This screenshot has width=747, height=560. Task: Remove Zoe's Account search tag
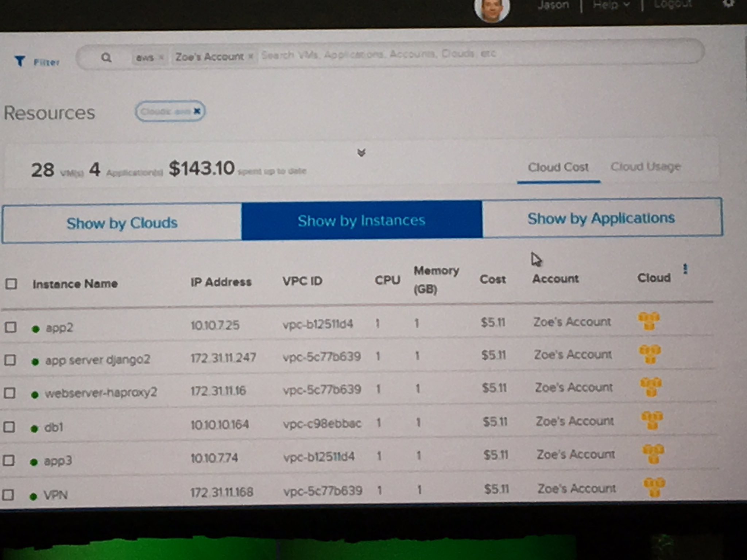pyautogui.click(x=251, y=56)
